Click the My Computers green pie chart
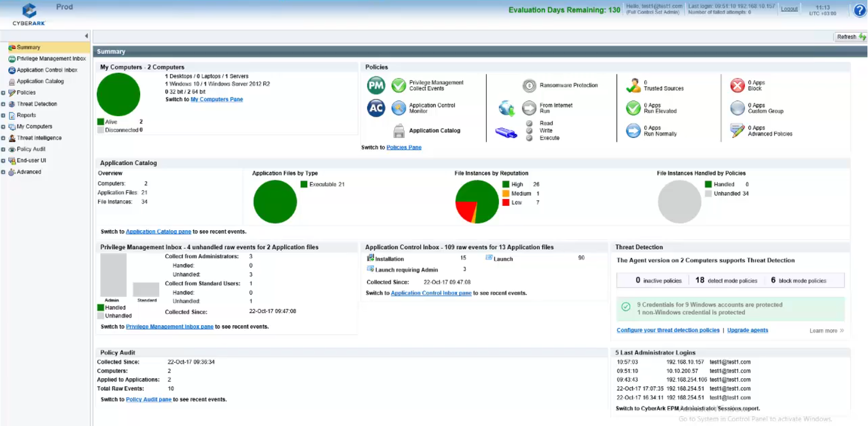 pyautogui.click(x=119, y=94)
